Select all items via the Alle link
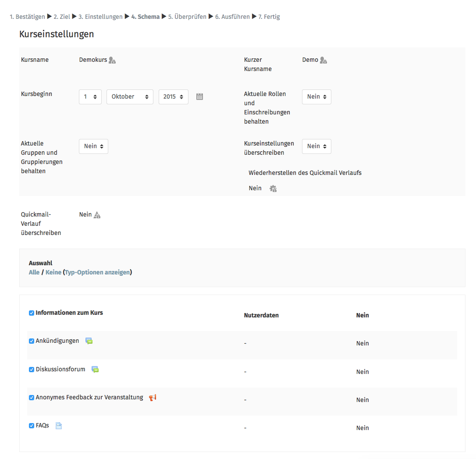 [34, 272]
